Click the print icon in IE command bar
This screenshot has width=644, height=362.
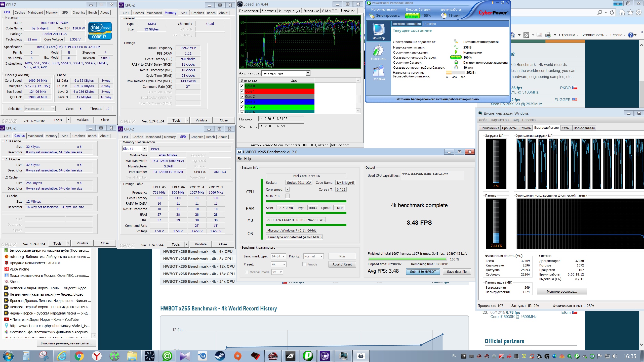(x=548, y=35)
